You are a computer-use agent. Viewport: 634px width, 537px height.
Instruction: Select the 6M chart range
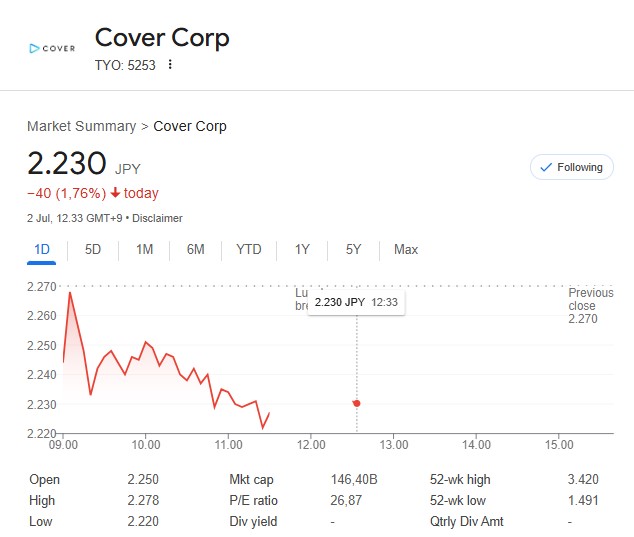click(196, 249)
